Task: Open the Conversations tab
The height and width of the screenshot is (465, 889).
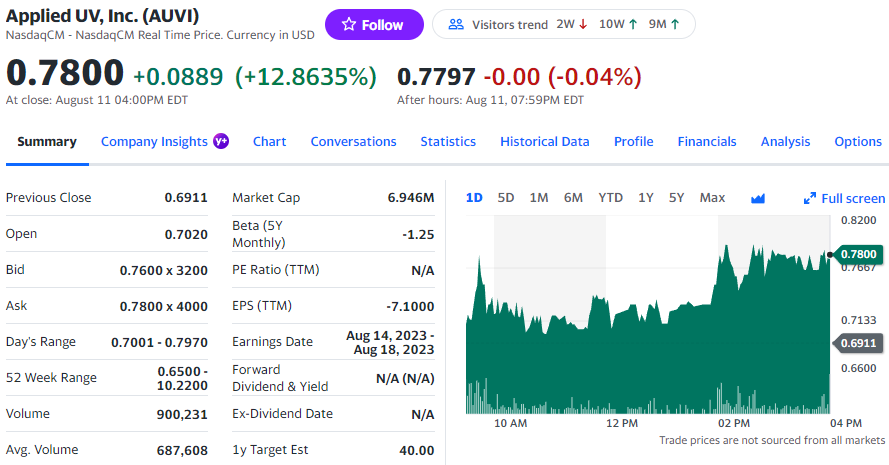Action: point(353,142)
